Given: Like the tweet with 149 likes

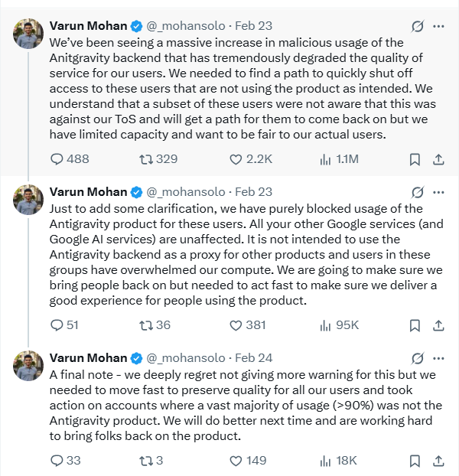Looking at the screenshot, I should pyautogui.click(x=236, y=460).
